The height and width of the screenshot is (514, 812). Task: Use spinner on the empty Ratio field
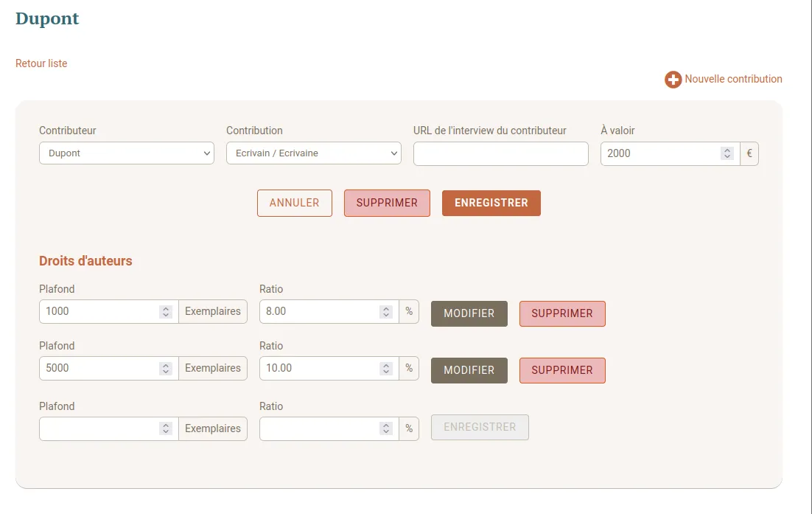386,428
